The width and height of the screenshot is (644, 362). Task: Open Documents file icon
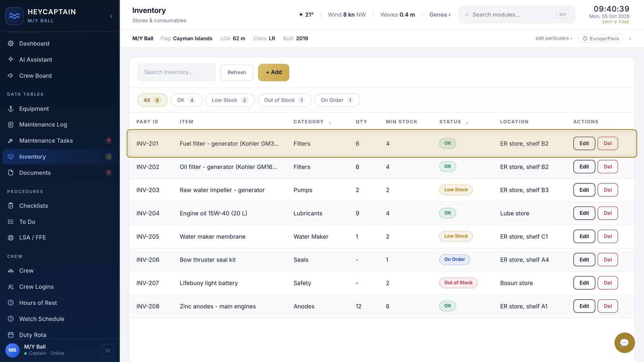tap(11, 173)
